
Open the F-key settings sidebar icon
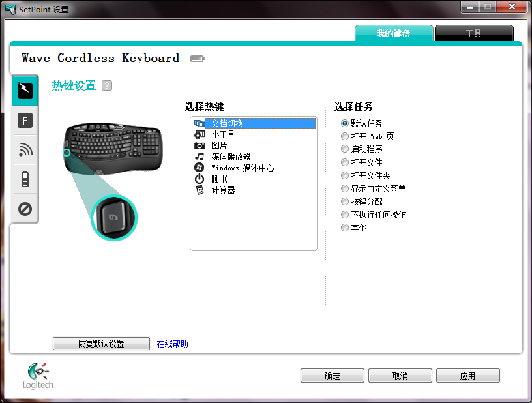pyautogui.click(x=25, y=121)
